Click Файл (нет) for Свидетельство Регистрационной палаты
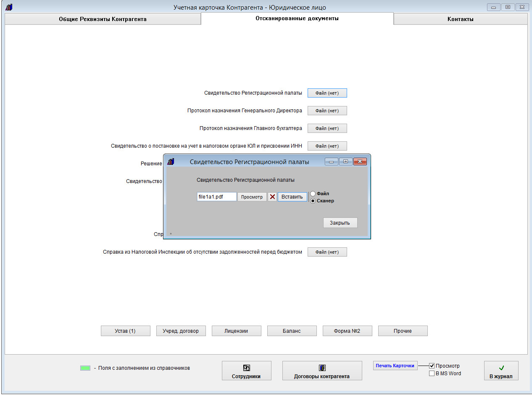 click(327, 93)
